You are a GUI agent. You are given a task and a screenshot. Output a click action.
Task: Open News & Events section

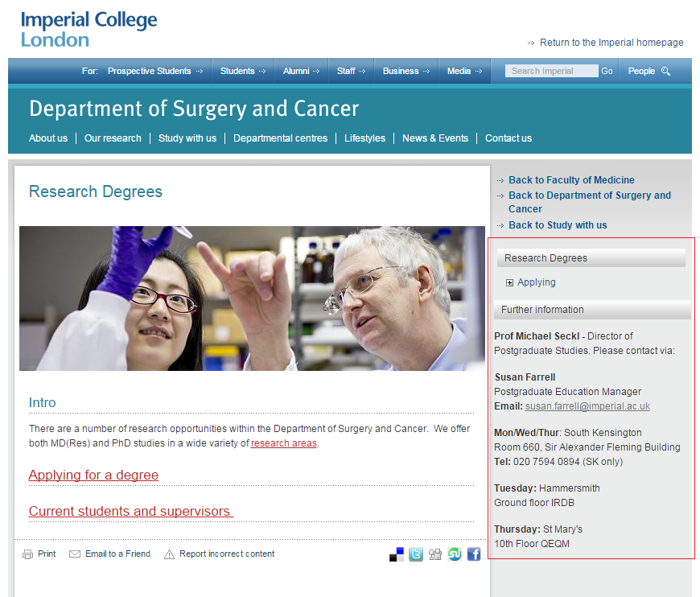435,138
